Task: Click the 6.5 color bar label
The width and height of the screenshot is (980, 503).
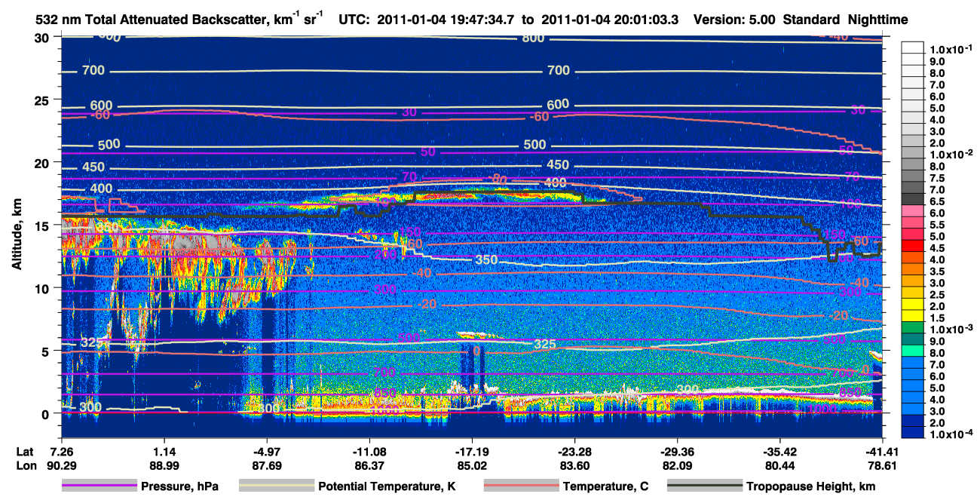Action: coord(937,202)
